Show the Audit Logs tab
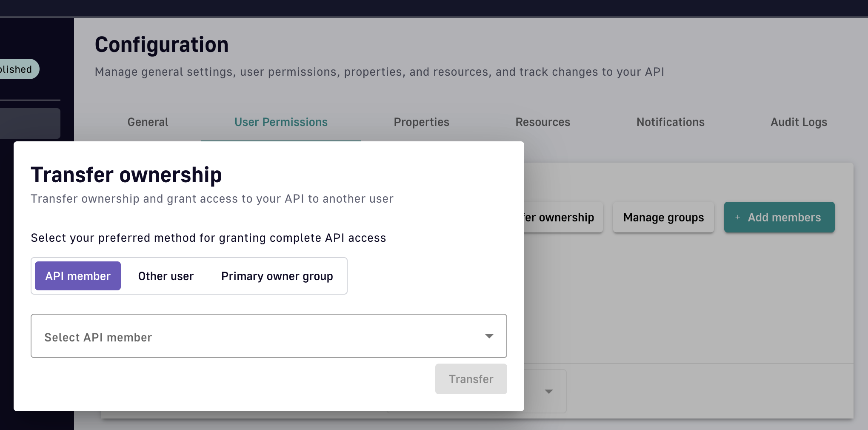The width and height of the screenshot is (868, 430). [x=799, y=122]
